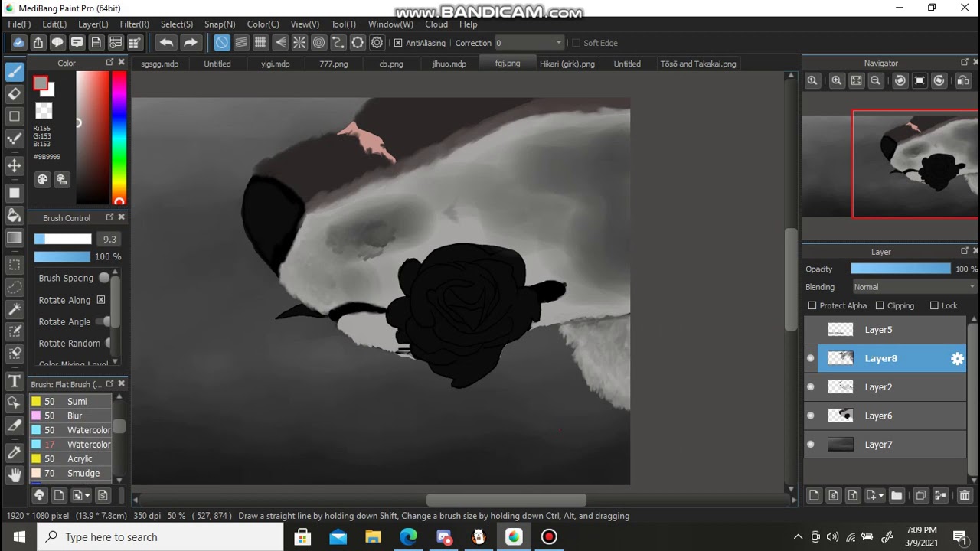
Task: Toggle the AntiAliasing checkbox
Action: [x=398, y=43]
